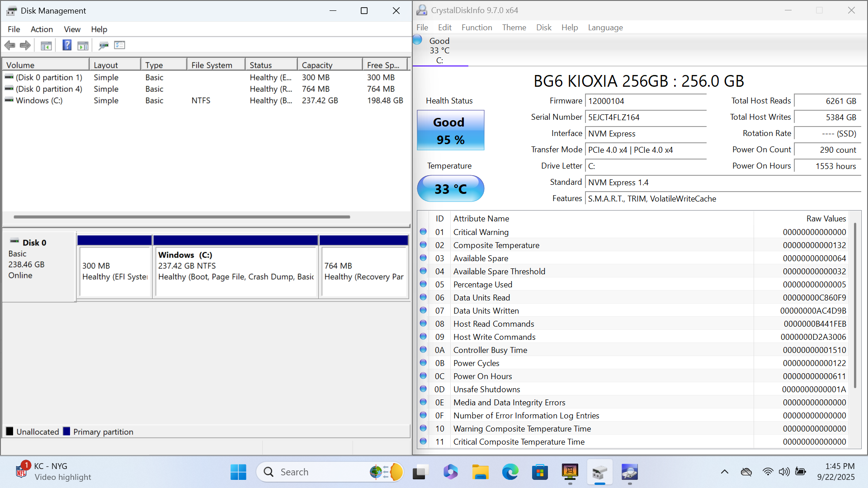The height and width of the screenshot is (488, 868).
Task: Click the status orb for Power Cycles
Action: pyautogui.click(x=423, y=362)
